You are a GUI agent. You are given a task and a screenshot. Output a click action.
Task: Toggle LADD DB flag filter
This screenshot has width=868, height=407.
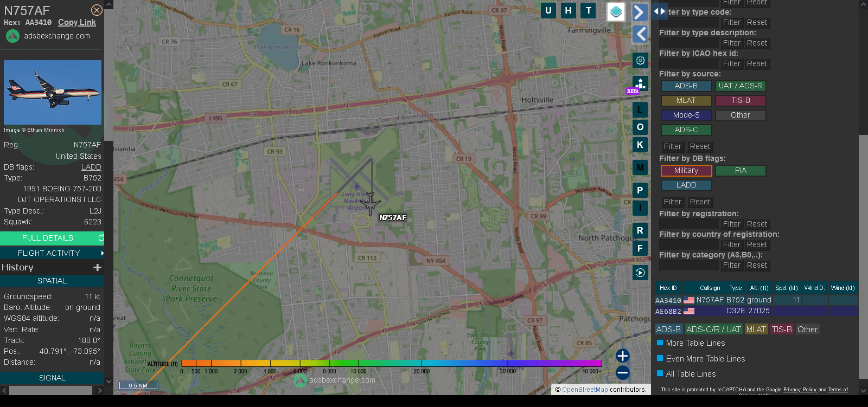pyautogui.click(x=686, y=185)
